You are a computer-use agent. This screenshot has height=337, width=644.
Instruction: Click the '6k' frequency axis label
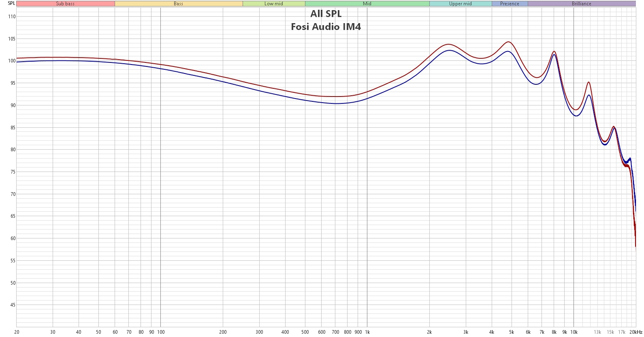pos(528,332)
